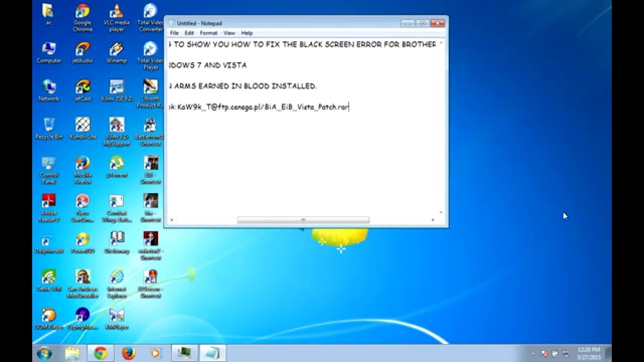Open the Xilinx ISE 9.2i shortcut

click(x=116, y=91)
